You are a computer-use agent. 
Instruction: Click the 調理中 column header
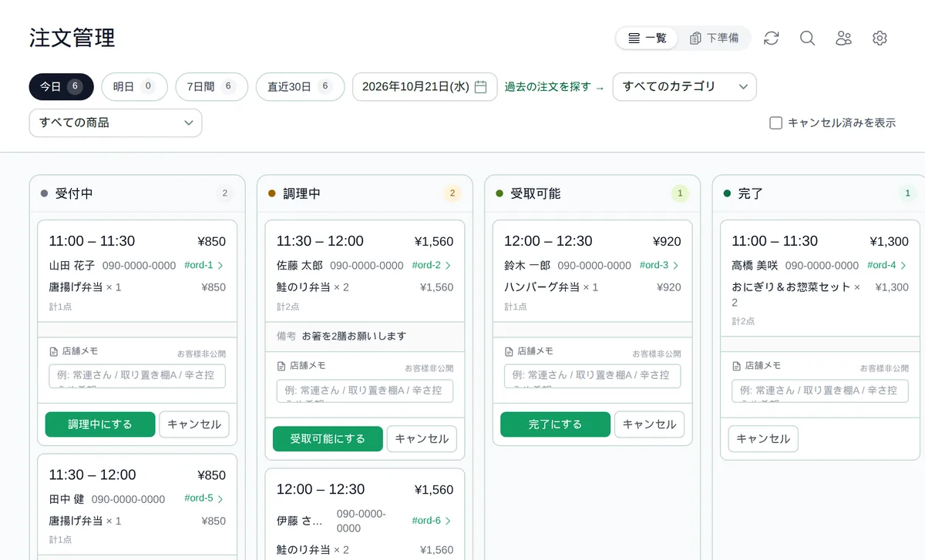365,193
